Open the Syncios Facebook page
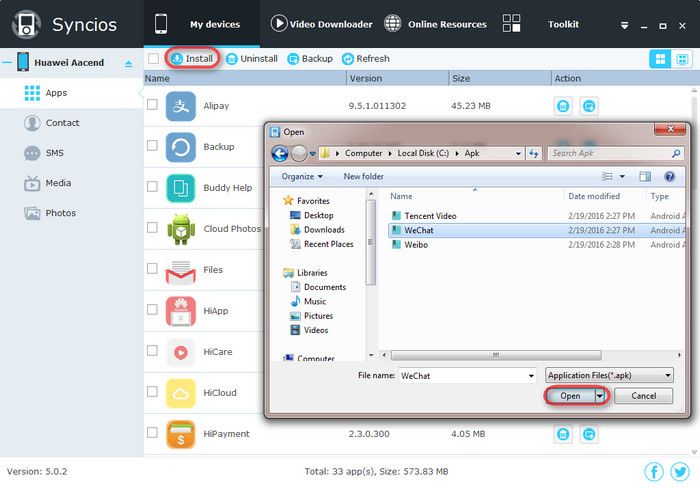 tap(654, 472)
